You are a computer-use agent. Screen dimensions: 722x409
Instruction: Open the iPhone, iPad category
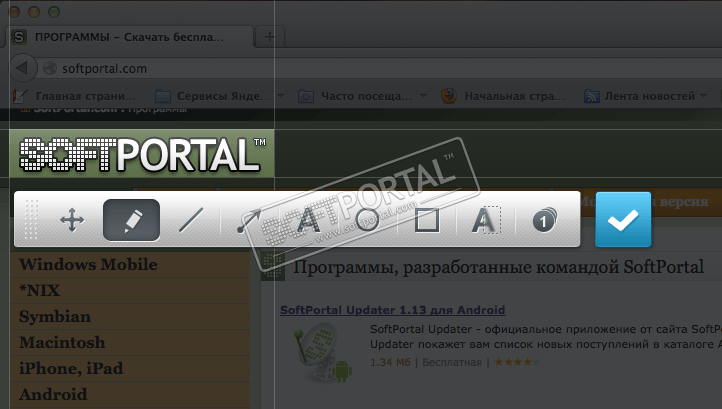coord(130,368)
